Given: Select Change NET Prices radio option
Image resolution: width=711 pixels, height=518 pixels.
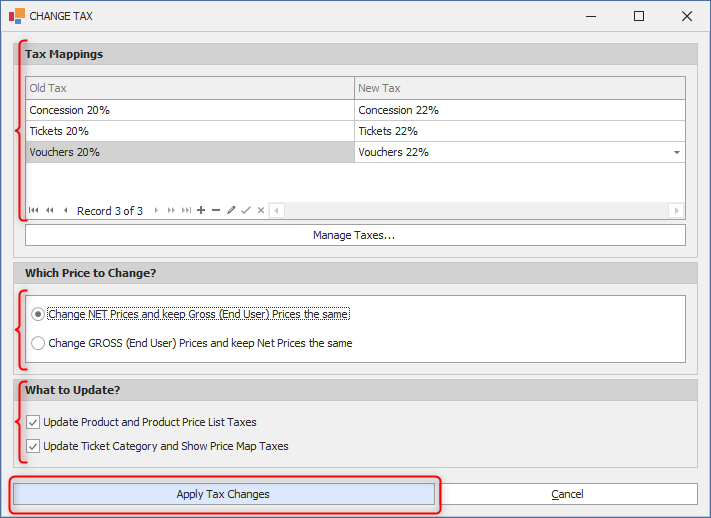Looking at the screenshot, I should click(x=38, y=314).
